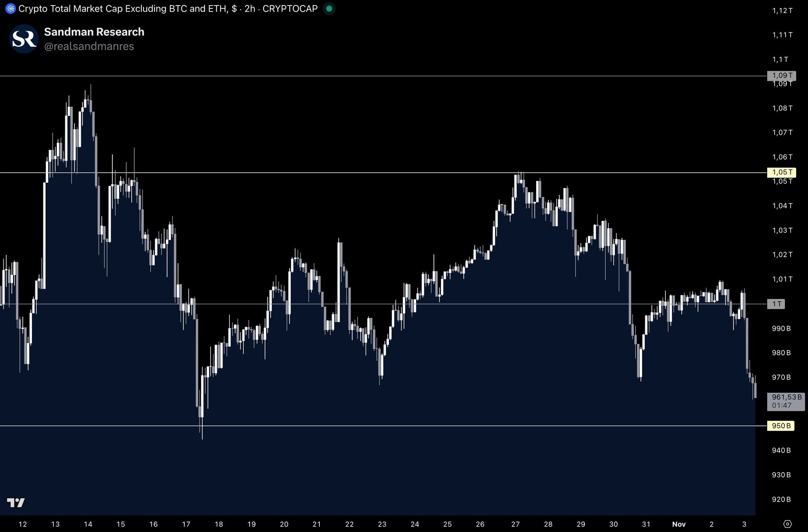Image resolution: width=808 pixels, height=532 pixels.
Task: Click the CRYPTOCAP symbol logo icon
Action: point(11,8)
